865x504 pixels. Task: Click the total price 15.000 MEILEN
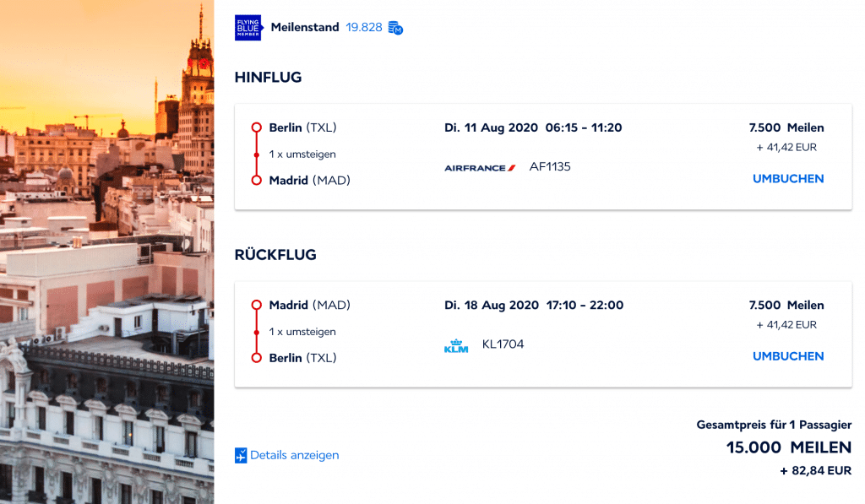click(x=788, y=447)
